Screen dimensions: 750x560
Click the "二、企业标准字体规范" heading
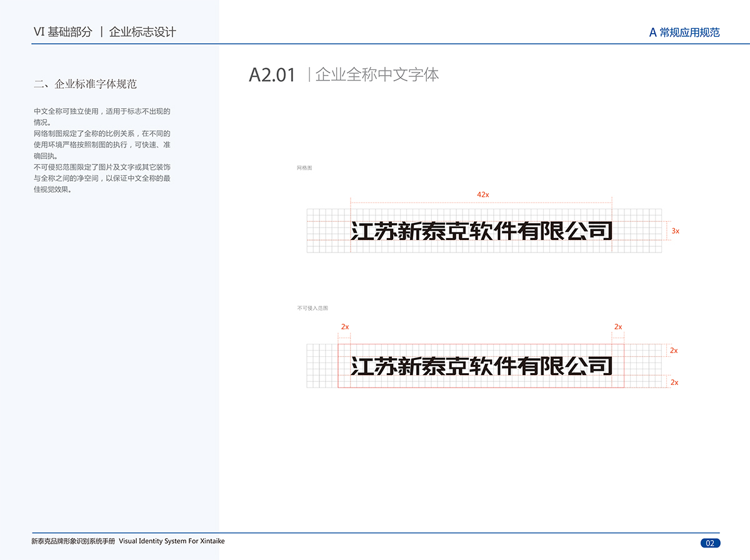[x=86, y=84]
